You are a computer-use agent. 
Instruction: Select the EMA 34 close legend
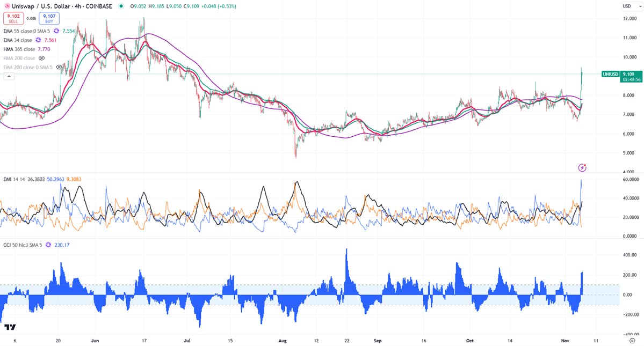[18, 40]
